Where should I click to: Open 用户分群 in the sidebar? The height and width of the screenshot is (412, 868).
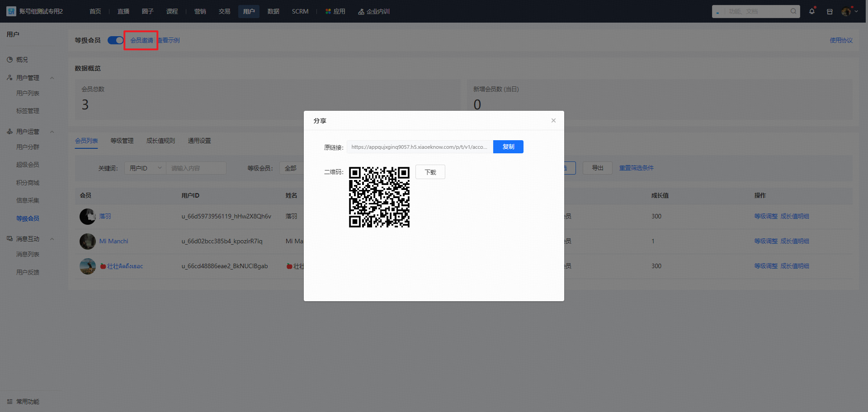pos(28,147)
